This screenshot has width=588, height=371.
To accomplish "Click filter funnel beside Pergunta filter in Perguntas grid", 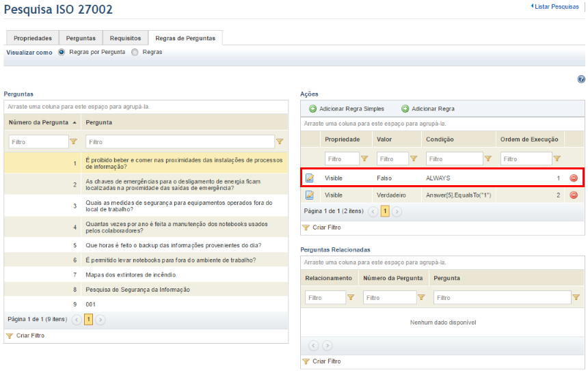I will coord(280,141).
